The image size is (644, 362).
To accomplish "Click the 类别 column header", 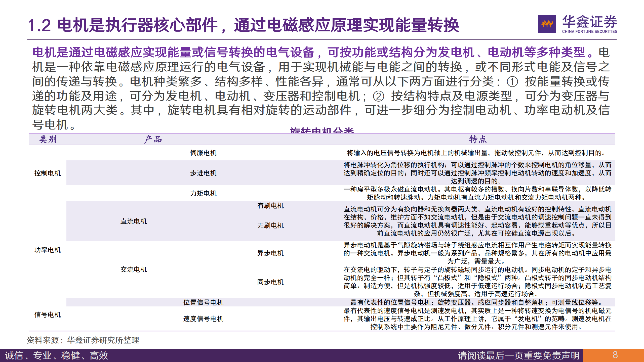I will [x=48, y=139].
